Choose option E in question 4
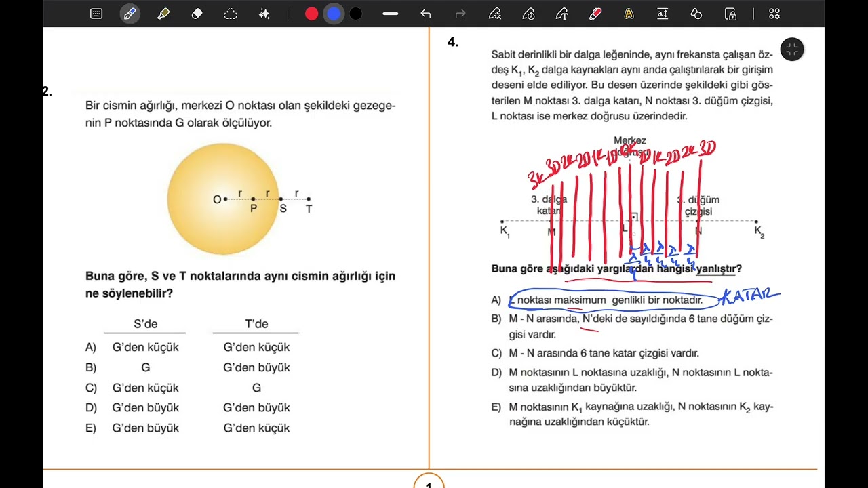 pos(632,414)
